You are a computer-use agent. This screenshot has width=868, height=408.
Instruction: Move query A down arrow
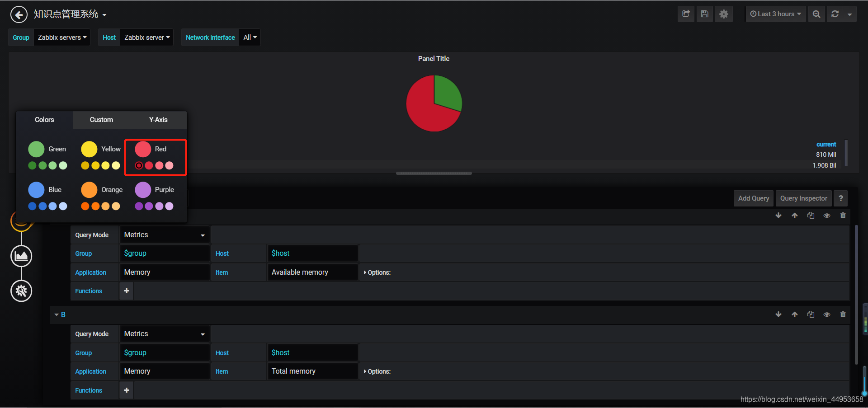point(778,216)
